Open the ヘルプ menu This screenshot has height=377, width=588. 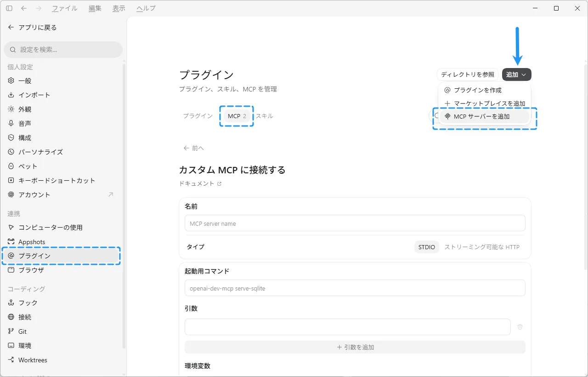click(146, 8)
